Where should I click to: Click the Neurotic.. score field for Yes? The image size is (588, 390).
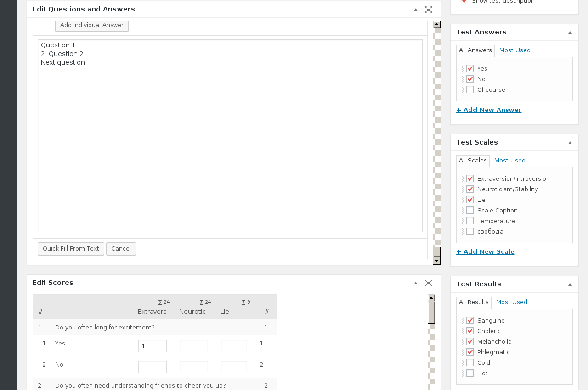(194, 346)
